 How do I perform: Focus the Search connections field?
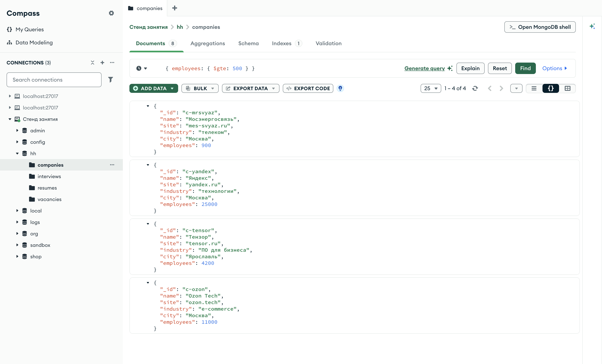[x=54, y=80]
